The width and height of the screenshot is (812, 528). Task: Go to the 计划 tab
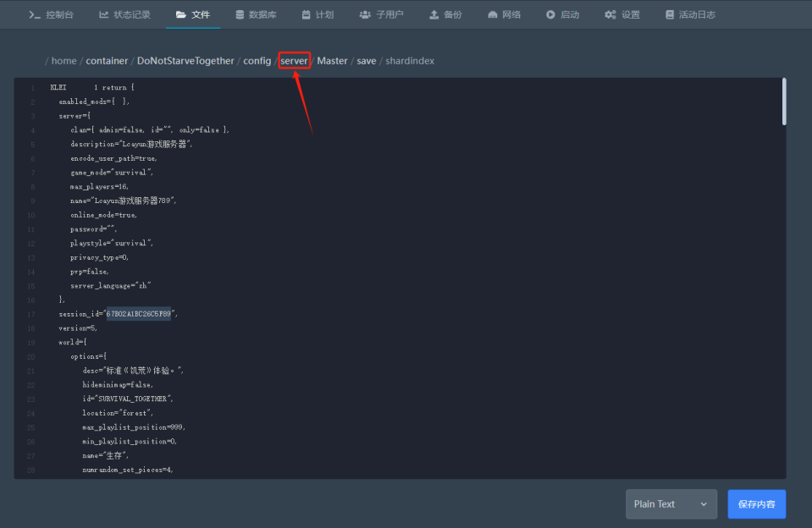tap(318, 15)
